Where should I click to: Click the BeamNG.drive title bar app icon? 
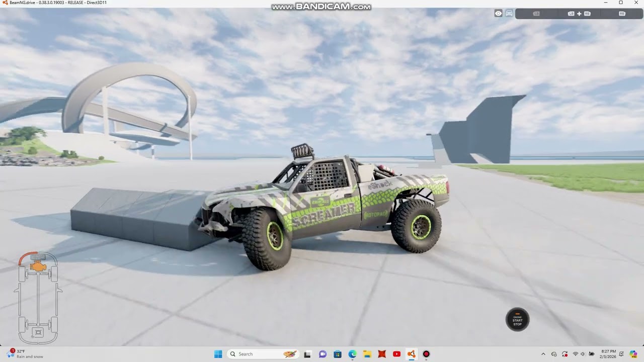pyautogui.click(x=5, y=3)
